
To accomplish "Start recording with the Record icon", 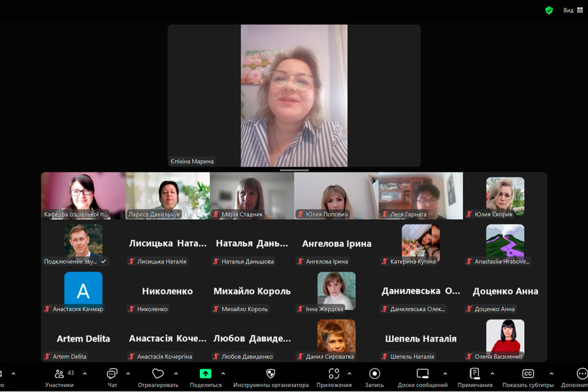I will (x=374, y=374).
